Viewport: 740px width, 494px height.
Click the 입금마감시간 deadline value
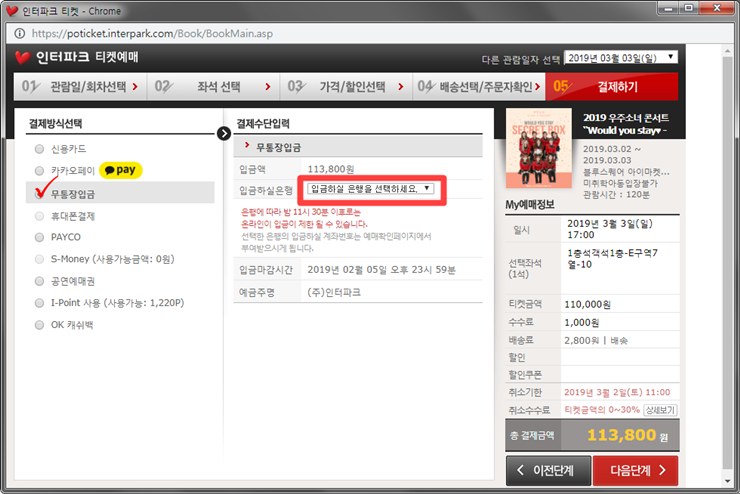tap(381, 270)
